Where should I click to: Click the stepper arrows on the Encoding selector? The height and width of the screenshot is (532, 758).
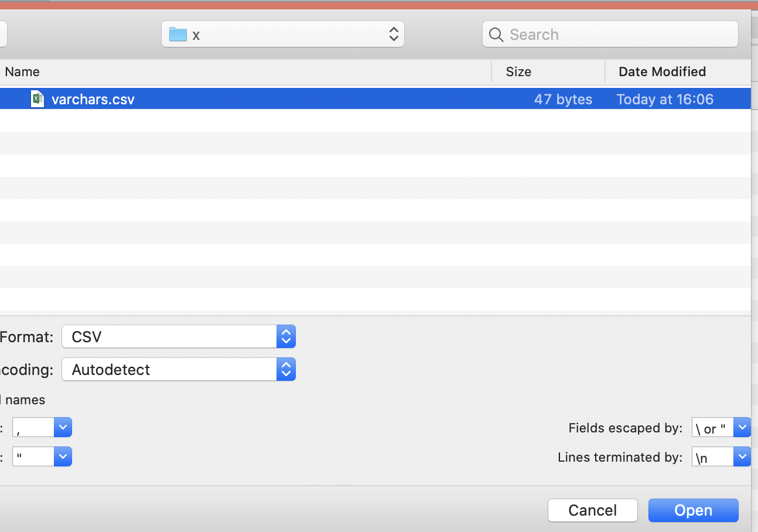tap(286, 369)
